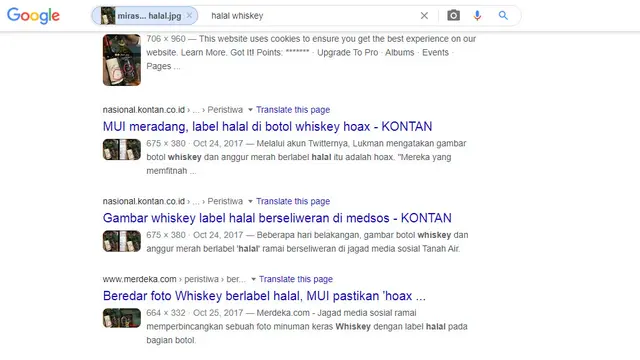Click the snippet text starting 'Melalui akun Twitternya'
The height and width of the screenshot is (360, 640).
307,157
